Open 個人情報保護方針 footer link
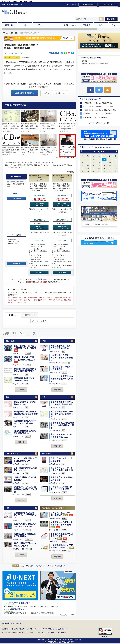120x644 pixels. pyautogui.click(x=18, y=629)
